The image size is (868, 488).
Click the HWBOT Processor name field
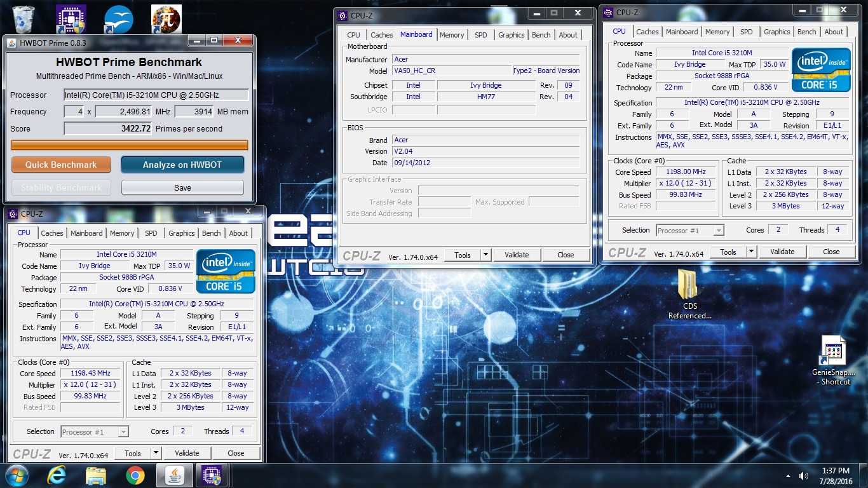[156, 95]
